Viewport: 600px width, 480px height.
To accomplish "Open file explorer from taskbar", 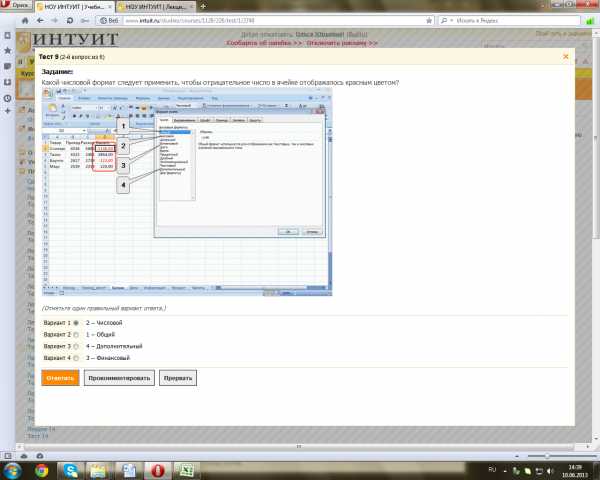I will tap(98, 470).
